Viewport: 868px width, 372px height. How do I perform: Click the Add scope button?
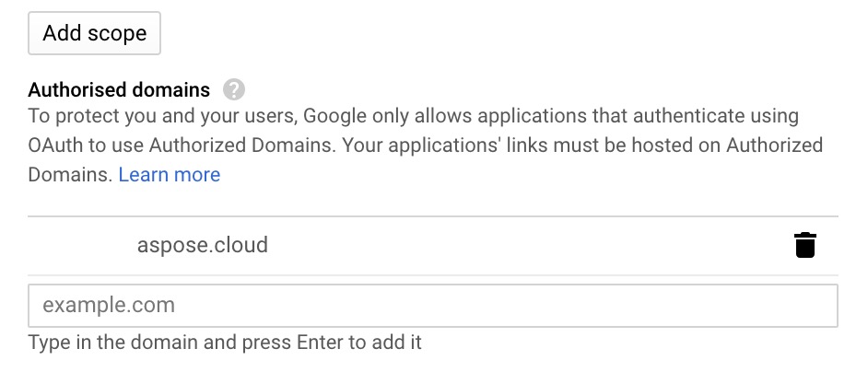pyautogui.click(x=94, y=33)
